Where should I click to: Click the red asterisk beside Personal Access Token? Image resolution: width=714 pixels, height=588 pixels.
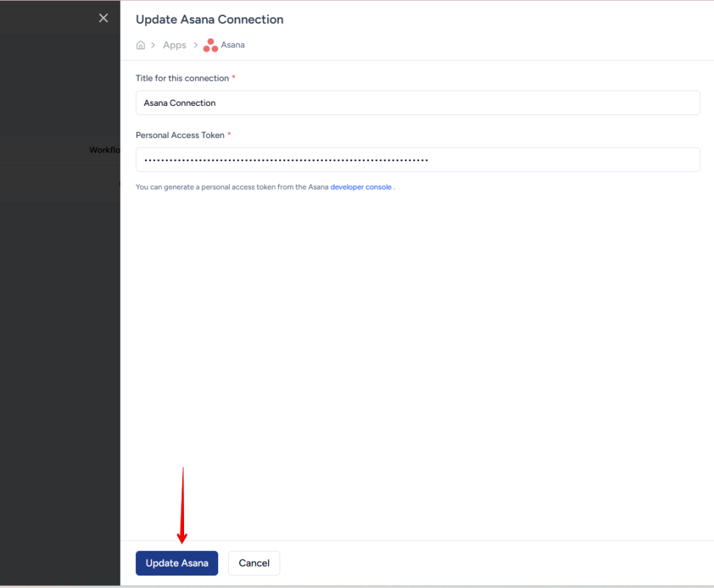tap(229, 134)
